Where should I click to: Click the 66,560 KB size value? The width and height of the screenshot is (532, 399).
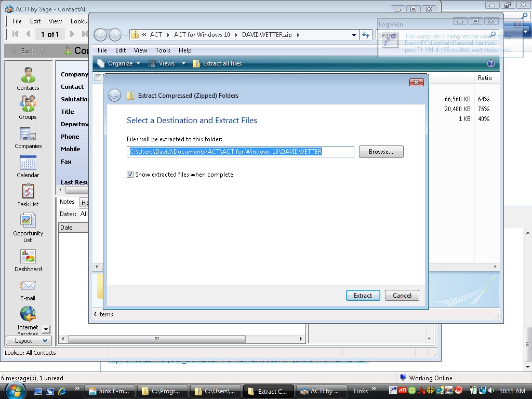pos(457,99)
